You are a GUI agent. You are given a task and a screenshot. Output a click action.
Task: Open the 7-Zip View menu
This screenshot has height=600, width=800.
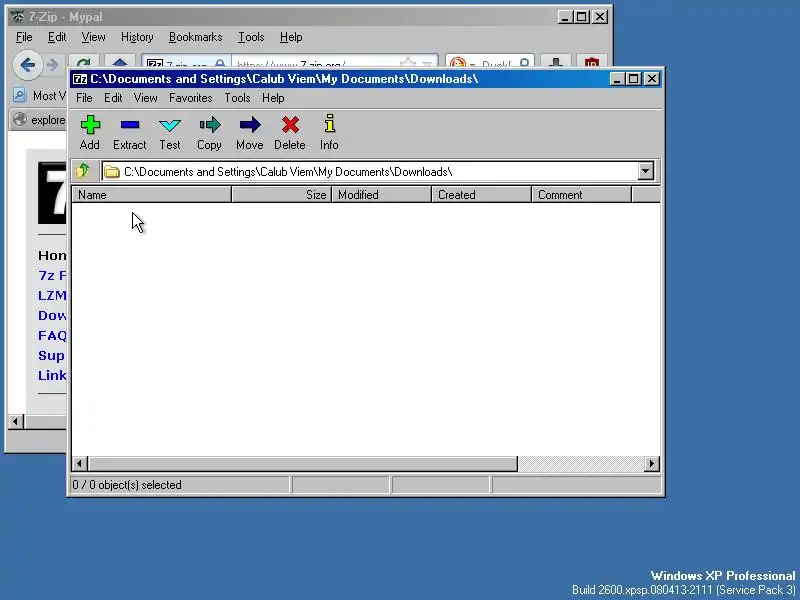pyautogui.click(x=145, y=98)
